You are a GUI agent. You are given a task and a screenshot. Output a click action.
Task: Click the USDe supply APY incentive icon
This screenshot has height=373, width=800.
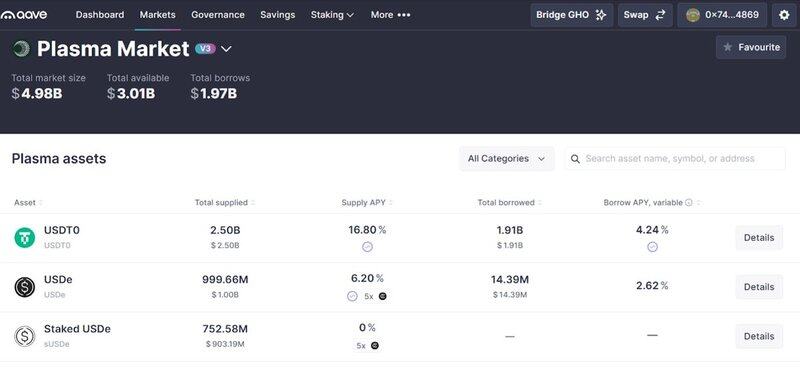352,296
